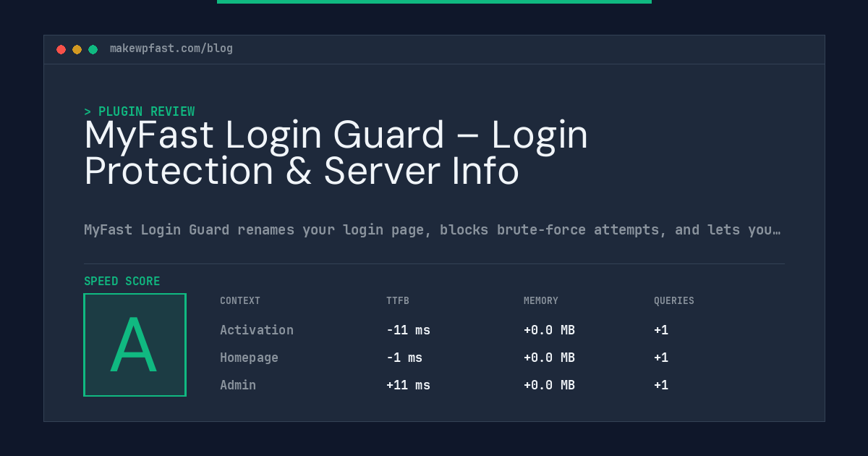Click the green window dot

(93, 49)
